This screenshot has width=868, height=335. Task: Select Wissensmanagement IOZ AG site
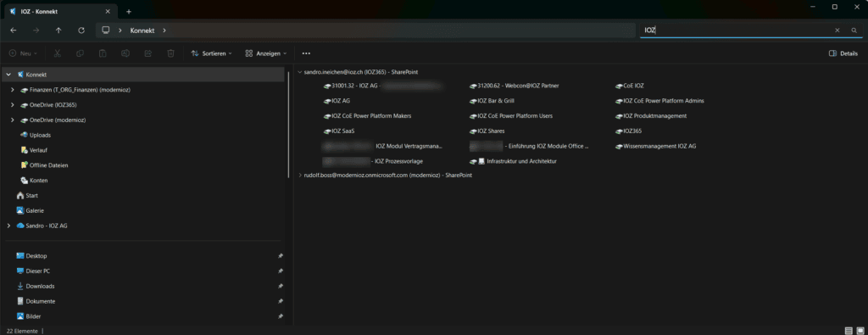[x=655, y=147]
